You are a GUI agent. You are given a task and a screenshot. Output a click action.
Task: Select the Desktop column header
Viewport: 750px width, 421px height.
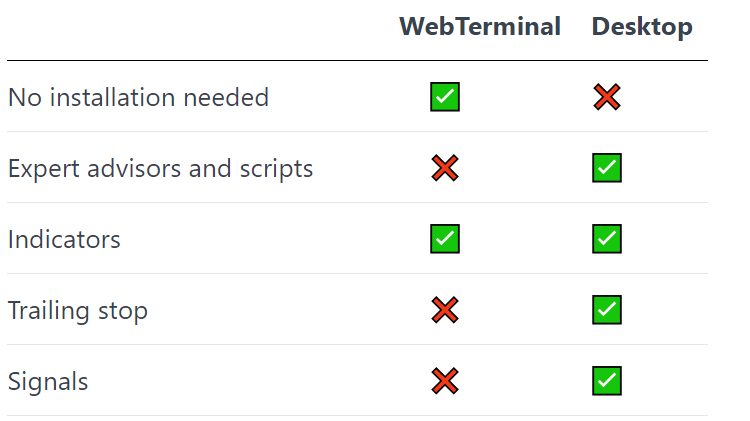coord(642,27)
